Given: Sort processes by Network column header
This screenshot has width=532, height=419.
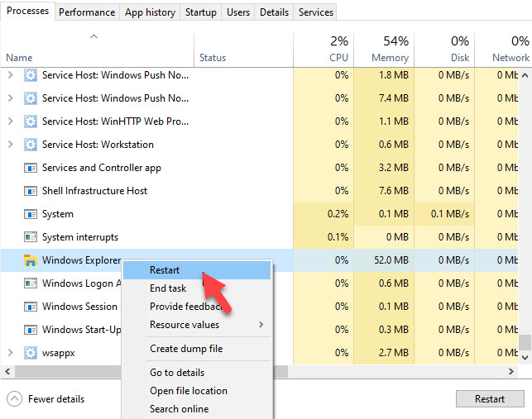Looking at the screenshot, I should [503, 50].
